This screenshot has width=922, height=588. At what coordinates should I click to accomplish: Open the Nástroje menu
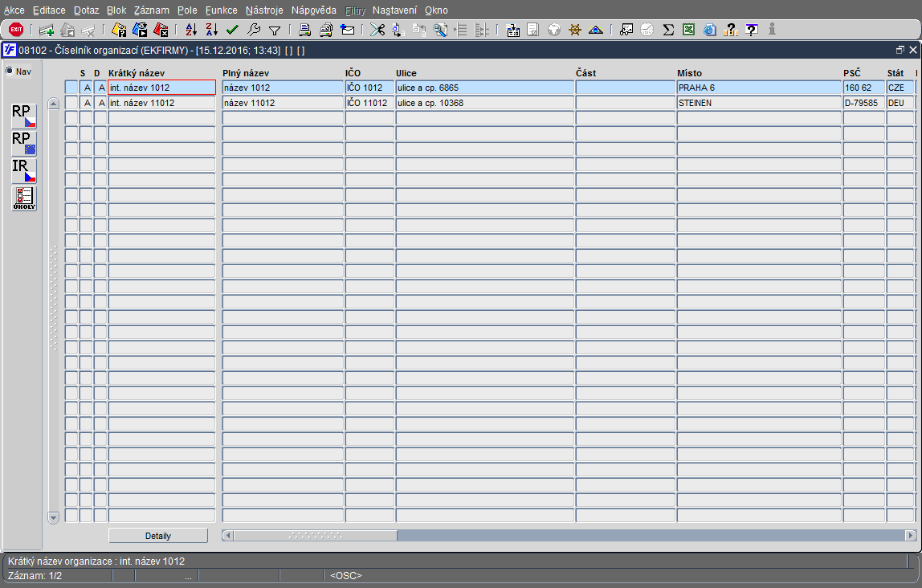coord(264,10)
